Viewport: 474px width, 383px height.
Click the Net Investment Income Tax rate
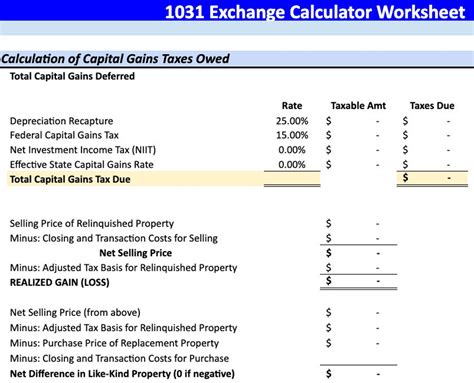point(292,150)
